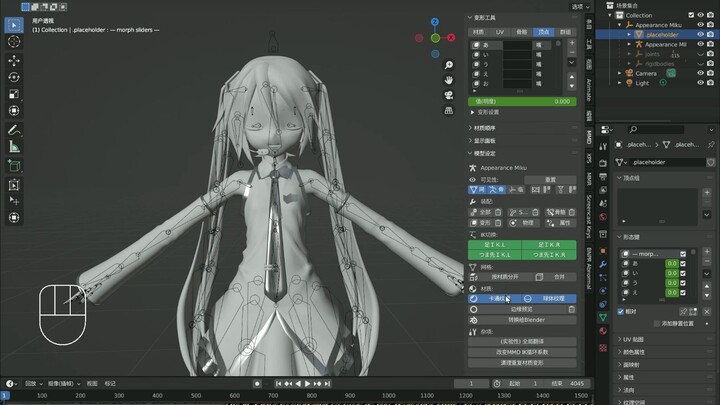Select the Measure tool

pos(14,147)
